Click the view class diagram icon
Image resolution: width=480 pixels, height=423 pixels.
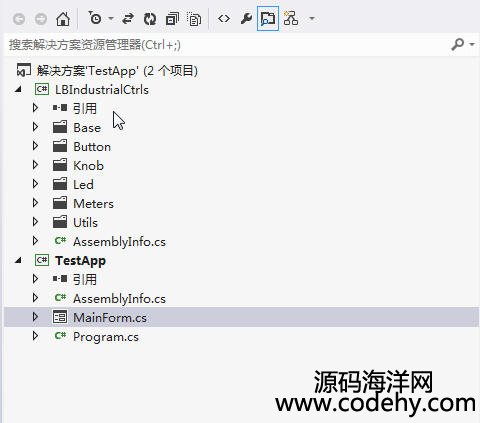point(291,18)
